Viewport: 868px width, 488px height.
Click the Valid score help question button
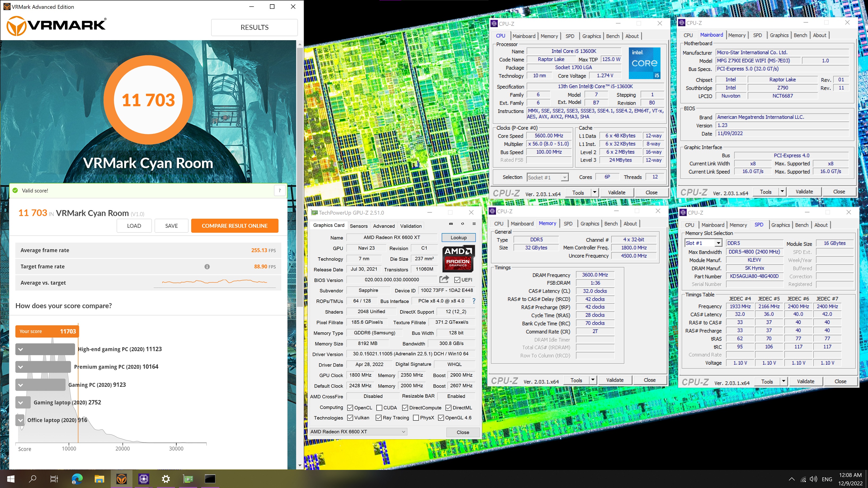click(280, 191)
